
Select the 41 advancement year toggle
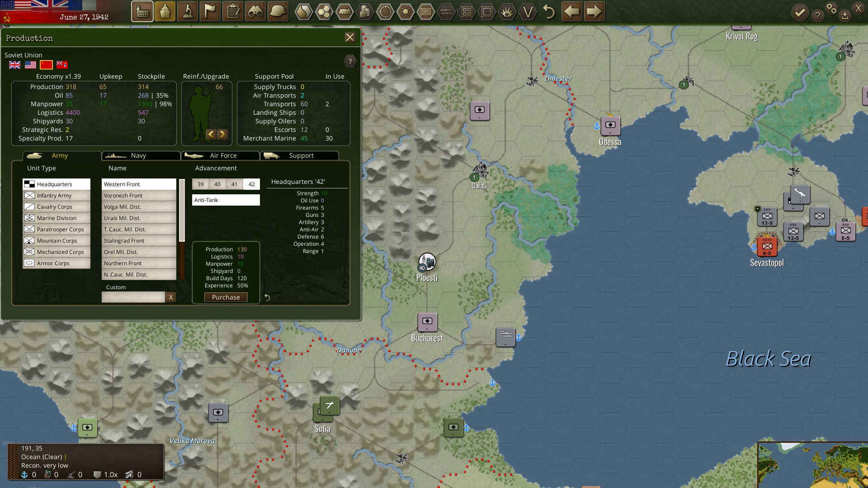234,184
